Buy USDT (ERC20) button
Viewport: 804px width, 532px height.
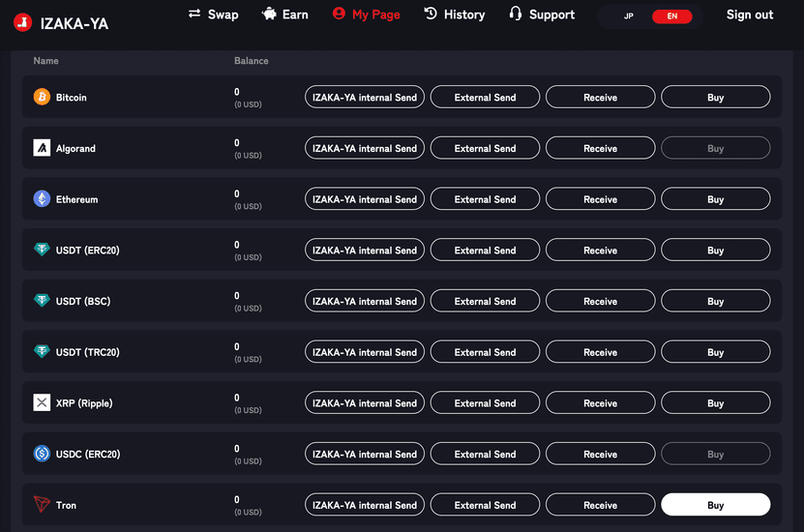pos(716,251)
